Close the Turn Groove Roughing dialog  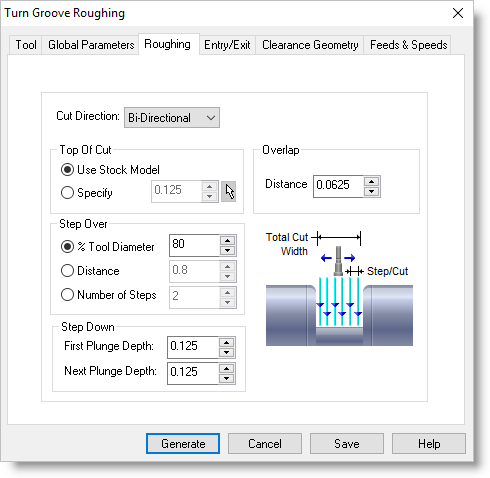(x=458, y=13)
